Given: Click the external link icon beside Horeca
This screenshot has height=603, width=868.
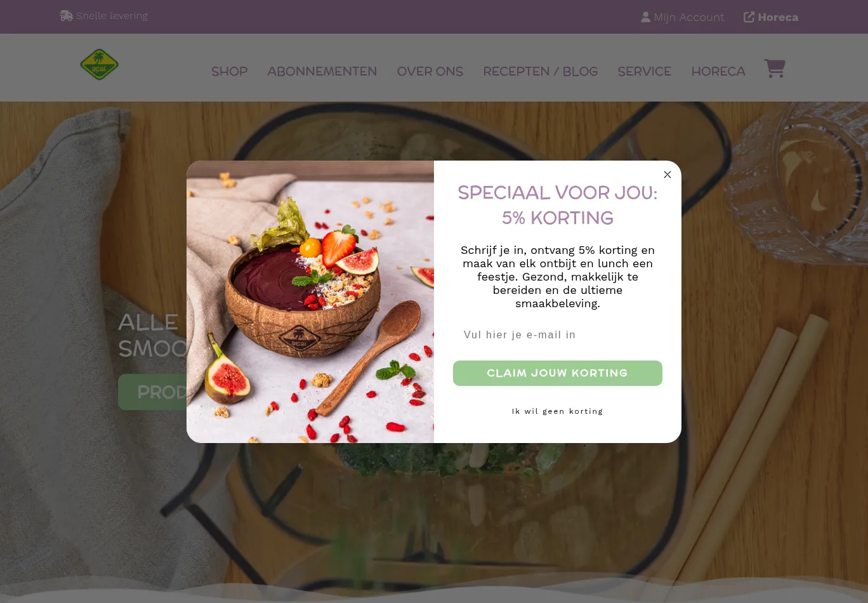Looking at the screenshot, I should click(749, 17).
